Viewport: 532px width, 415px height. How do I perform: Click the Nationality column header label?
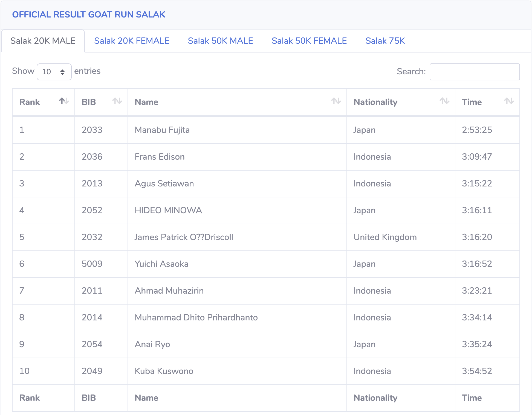[375, 102]
